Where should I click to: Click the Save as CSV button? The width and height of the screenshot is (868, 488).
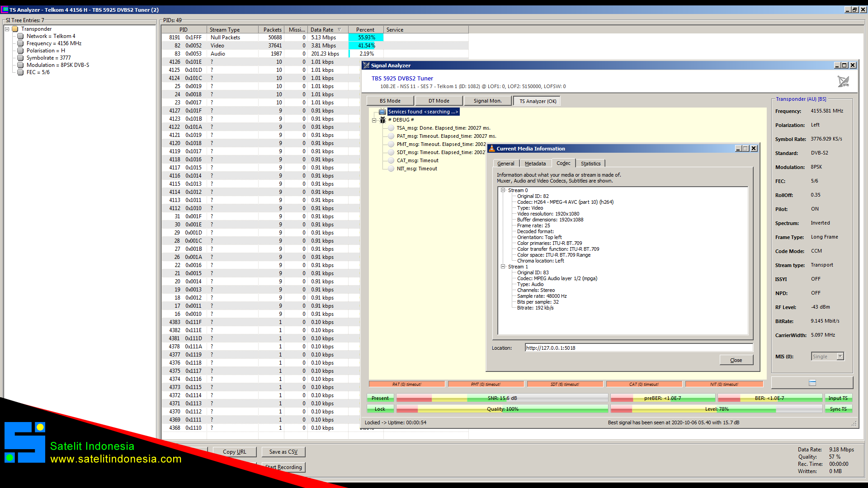(x=283, y=452)
